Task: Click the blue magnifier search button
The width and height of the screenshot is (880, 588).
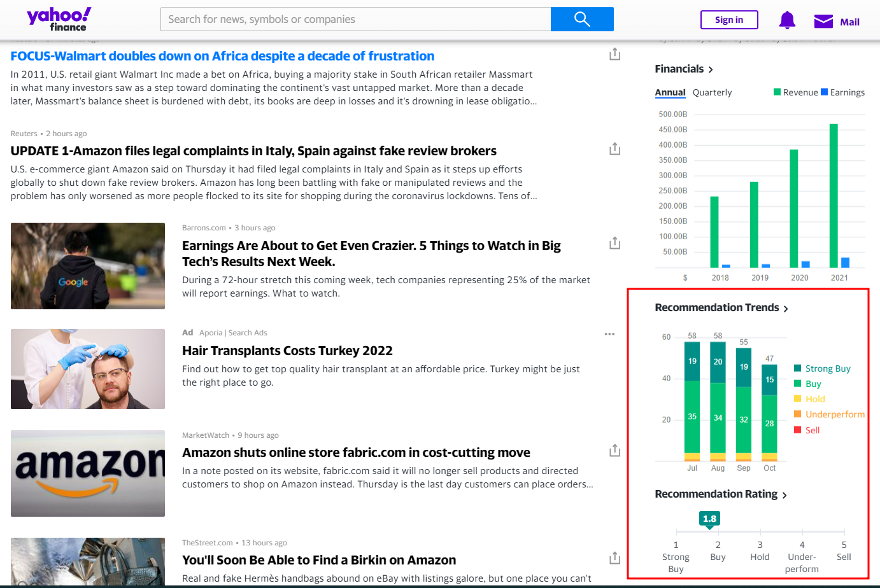Action: pyautogui.click(x=582, y=19)
